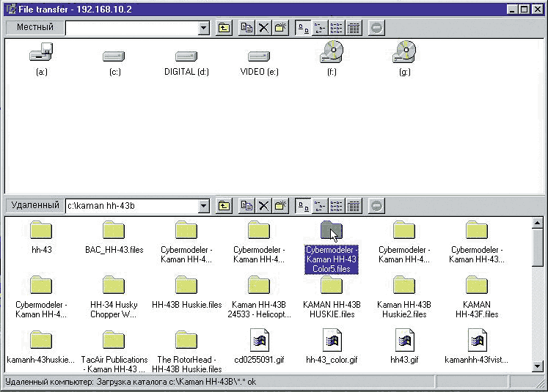Viewport: 548px width, 392px height.
Task: Click the remote path field c:\kaman hh-43b
Action: click(x=131, y=207)
